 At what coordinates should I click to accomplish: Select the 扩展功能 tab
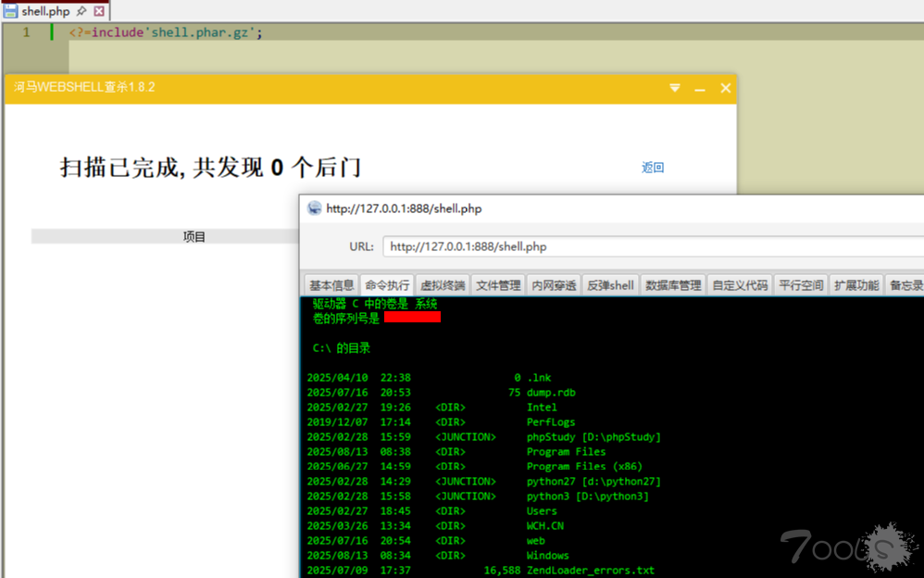pyautogui.click(x=856, y=285)
